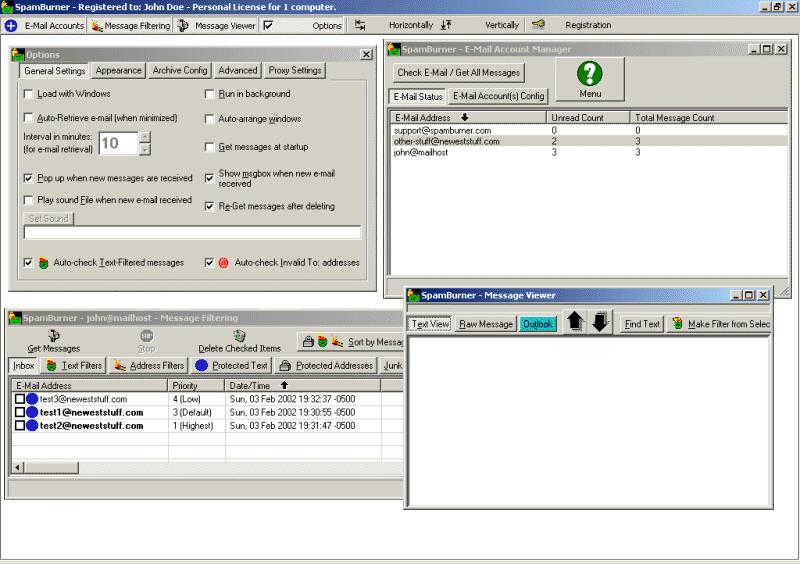Tile windows Horizontally
This screenshot has width=800, height=564.
[x=394, y=25]
